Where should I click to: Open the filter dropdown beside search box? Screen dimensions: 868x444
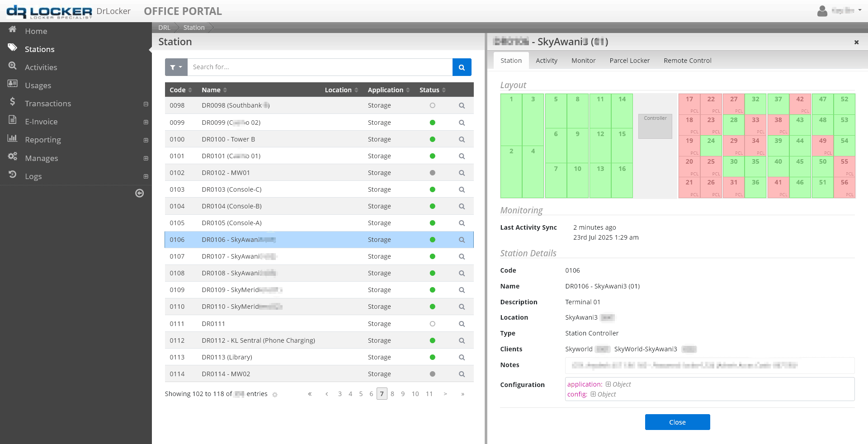(x=176, y=67)
